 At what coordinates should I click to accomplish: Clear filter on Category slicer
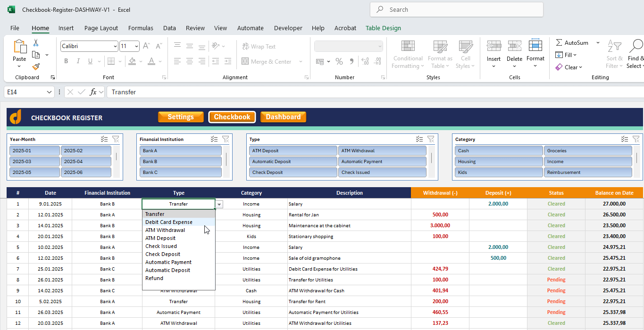click(636, 139)
